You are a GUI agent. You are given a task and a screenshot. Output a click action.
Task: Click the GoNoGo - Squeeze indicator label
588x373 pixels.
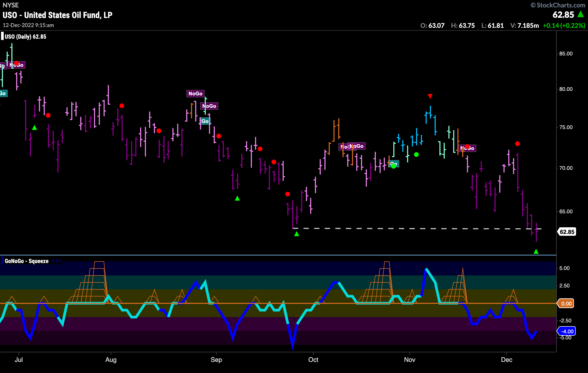click(x=26, y=261)
